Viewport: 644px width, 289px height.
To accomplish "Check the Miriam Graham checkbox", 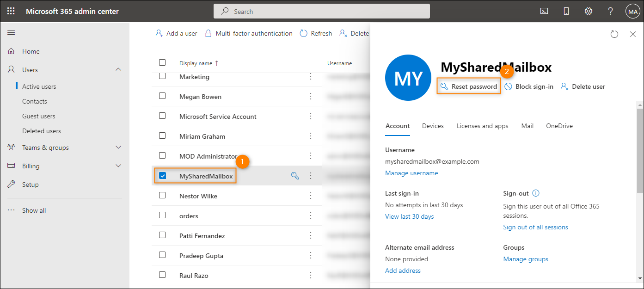I will click(x=162, y=135).
